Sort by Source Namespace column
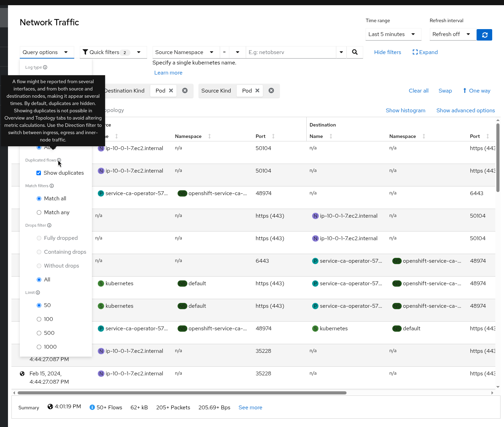 [x=210, y=136]
